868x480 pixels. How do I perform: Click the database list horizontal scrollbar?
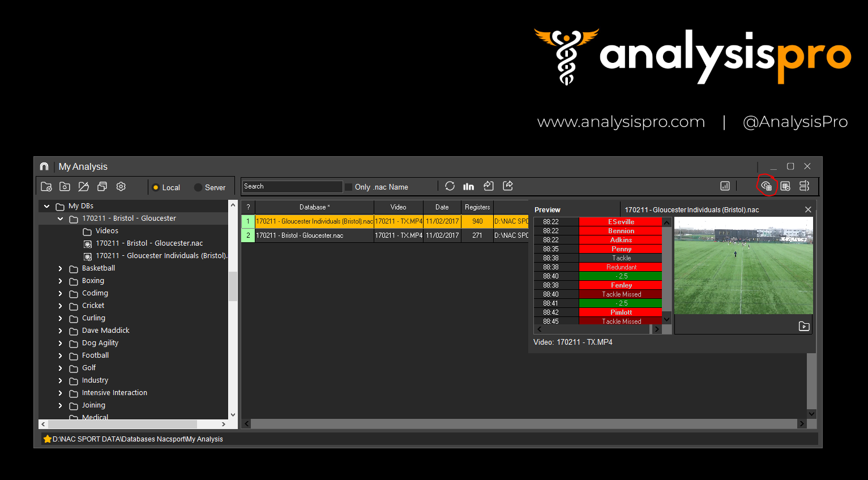(524, 423)
